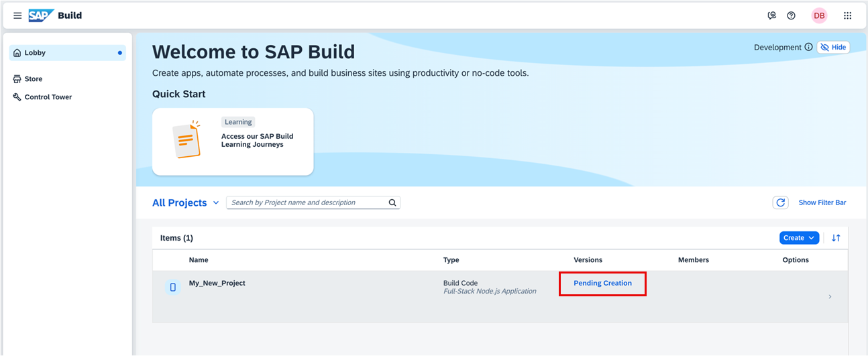
Task: Click the Pending Creation status link
Action: click(x=602, y=283)
